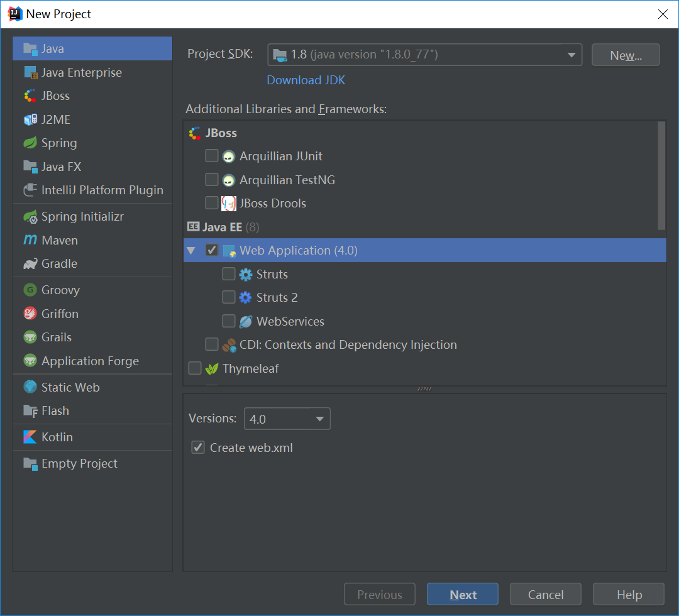
Task: Click the Kotlin logo icon
Action: 30,437
